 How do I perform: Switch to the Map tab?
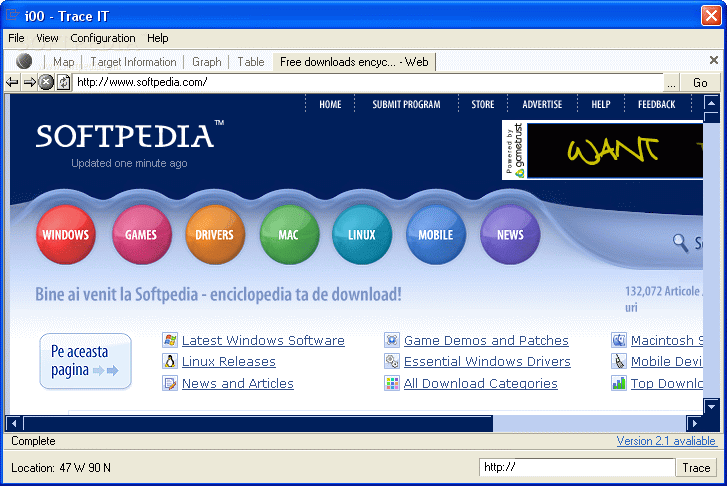(x=64, y=62)
